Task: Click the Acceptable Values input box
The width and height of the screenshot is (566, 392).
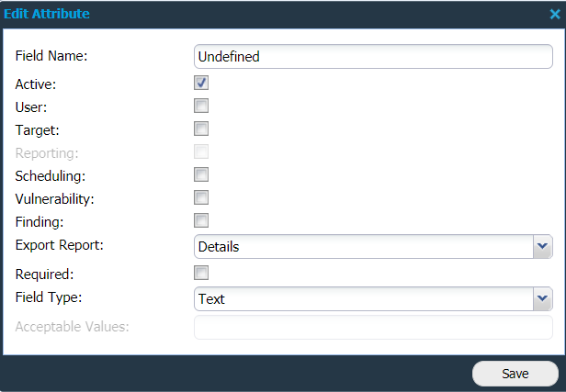Action: click(372, 327)
